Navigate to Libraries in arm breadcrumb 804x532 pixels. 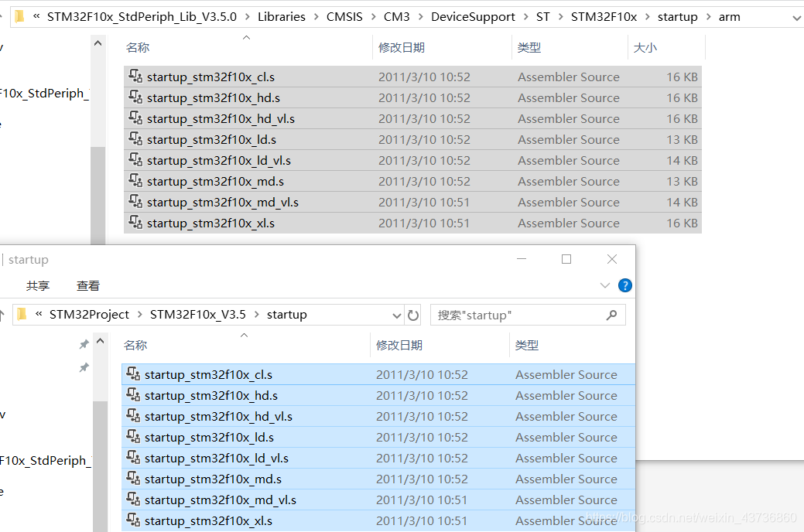282,17
